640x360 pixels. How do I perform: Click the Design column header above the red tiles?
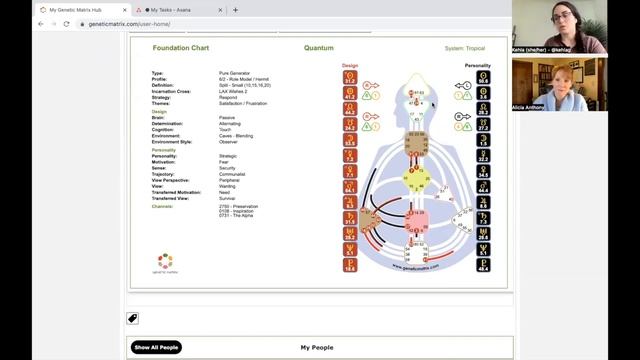[x=350, y=66]
